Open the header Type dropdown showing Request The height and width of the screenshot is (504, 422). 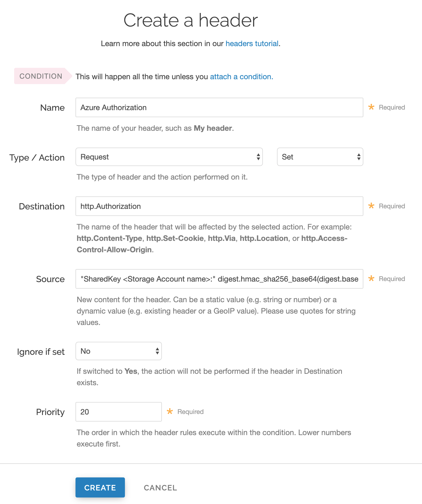(169, 157)
